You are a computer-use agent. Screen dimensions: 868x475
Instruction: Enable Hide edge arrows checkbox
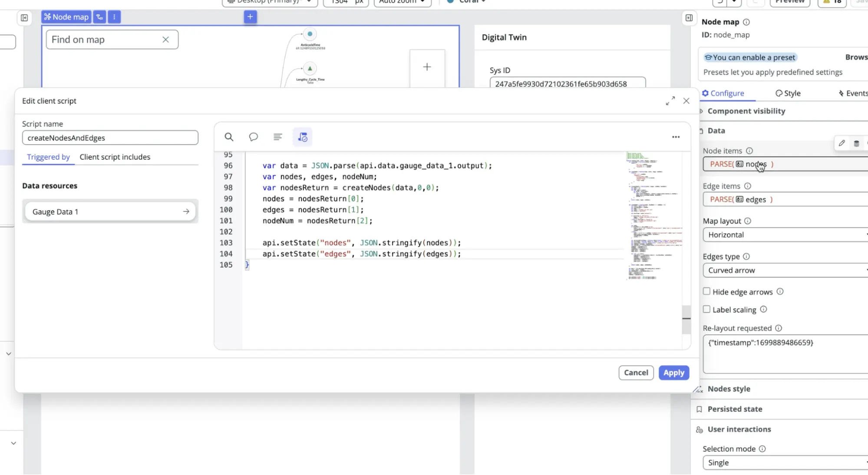[x=706, y=292]
